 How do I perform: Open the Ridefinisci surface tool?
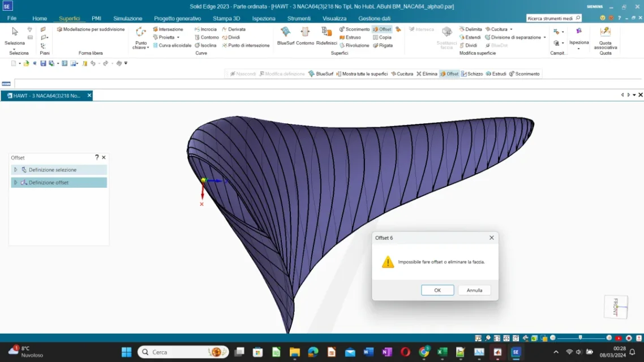[327, 36]
